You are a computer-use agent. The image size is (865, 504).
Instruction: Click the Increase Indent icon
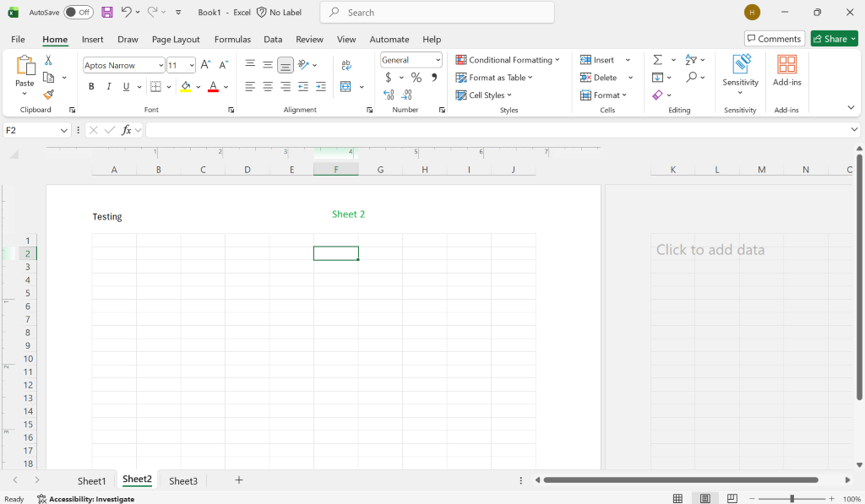pos(320,87)
